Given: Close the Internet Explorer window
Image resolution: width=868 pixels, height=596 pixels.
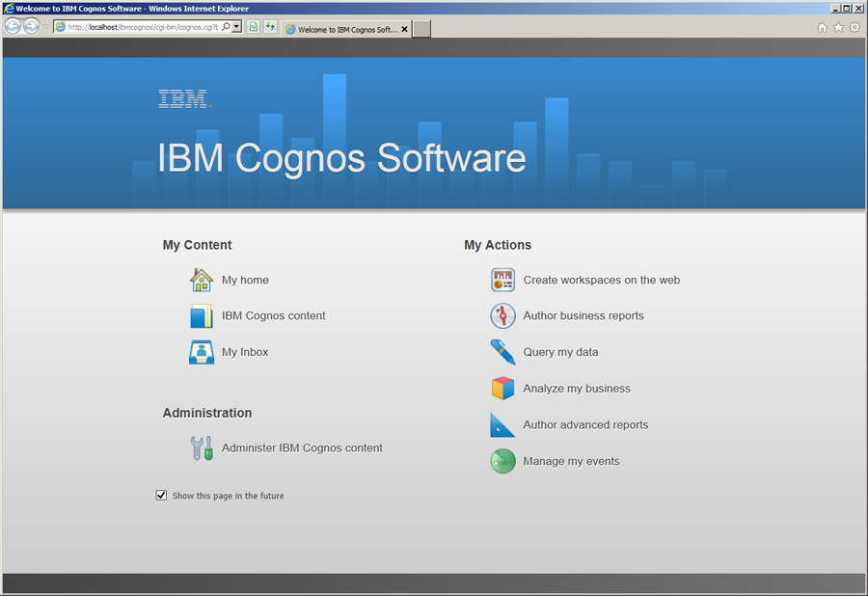Looking at the screenshot, I should pyautogui.click(x=858, y=9).
